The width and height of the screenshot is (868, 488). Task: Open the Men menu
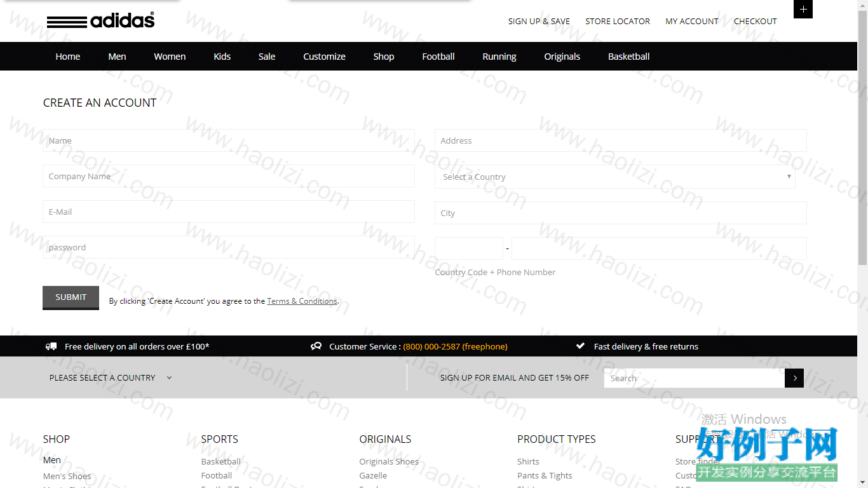pos(117,57)
